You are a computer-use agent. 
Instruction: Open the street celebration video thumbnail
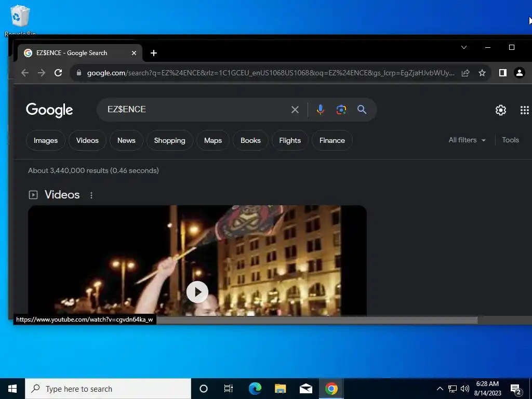[197, 261]
